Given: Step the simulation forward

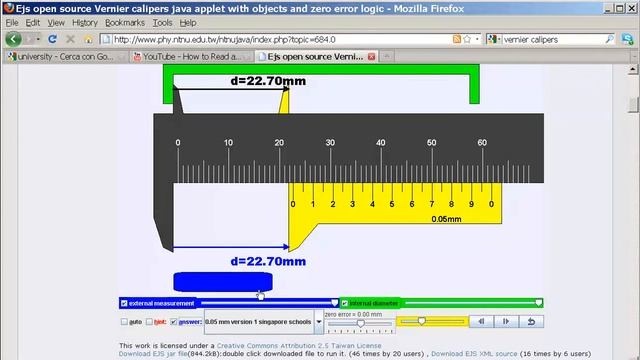Looking at the screenshot, I should [506, 322].
